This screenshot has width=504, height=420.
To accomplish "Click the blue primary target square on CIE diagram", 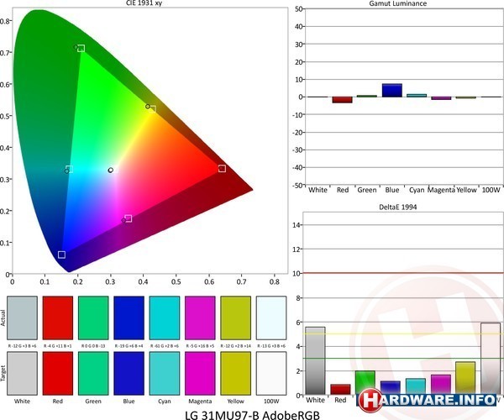I will [x=61, y=255].
